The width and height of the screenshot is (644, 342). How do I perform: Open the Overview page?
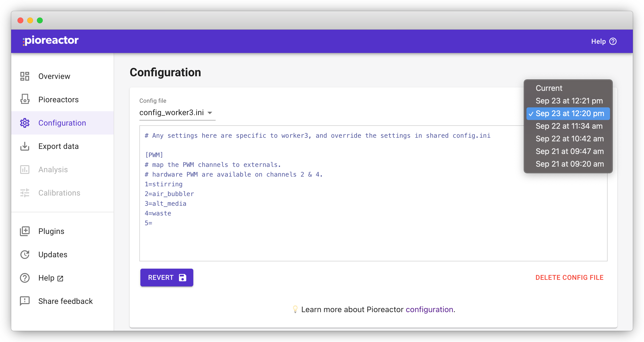pyautogui.click(x=62, y=76)
